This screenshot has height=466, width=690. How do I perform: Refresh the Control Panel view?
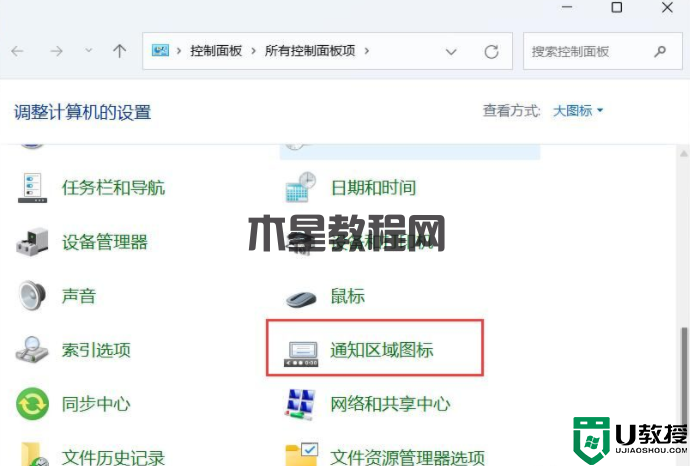click(x=492, y=52)
